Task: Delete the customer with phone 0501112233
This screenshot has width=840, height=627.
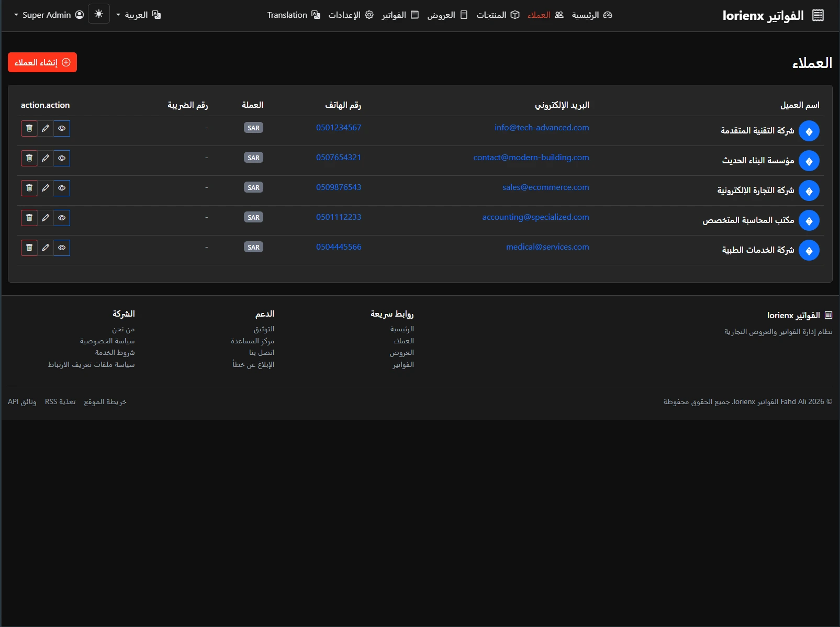Action: coord(29,218)
